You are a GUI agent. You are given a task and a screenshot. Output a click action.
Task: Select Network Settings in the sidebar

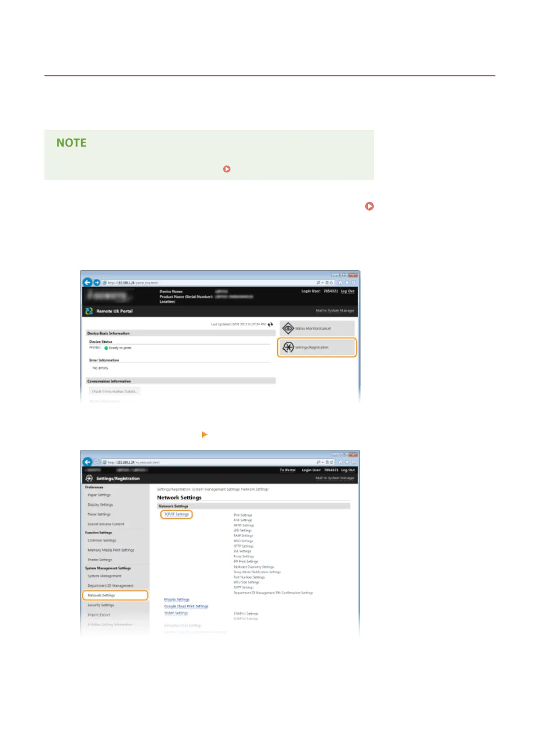(x=115, y=595)
